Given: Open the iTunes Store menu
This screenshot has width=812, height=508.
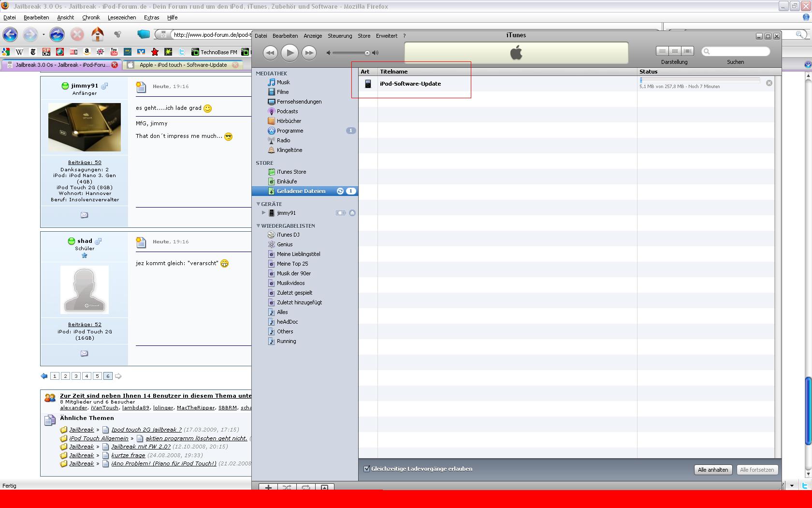Looking at the screenshot, I should click(x=364, y=36).
